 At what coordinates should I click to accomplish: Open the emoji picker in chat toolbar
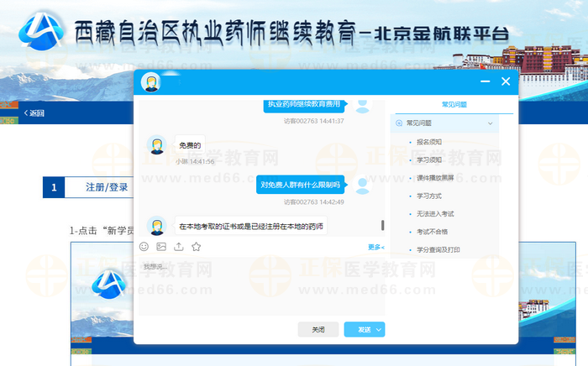(x=144, y=247)
